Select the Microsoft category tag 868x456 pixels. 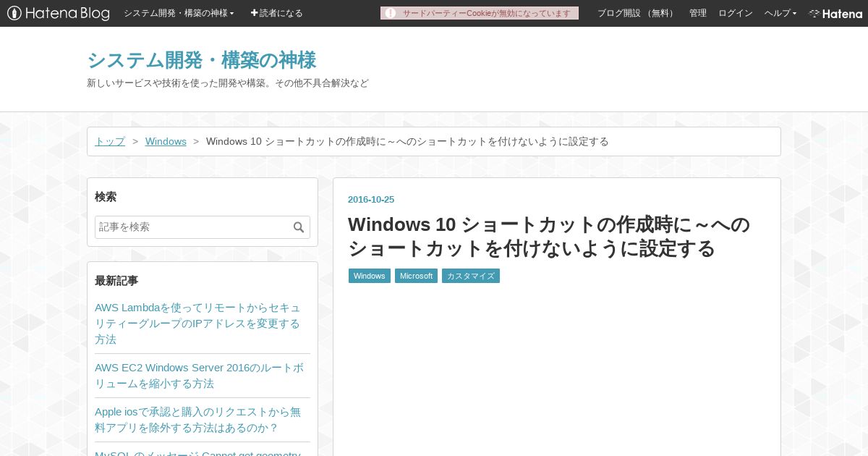[416, 276]
